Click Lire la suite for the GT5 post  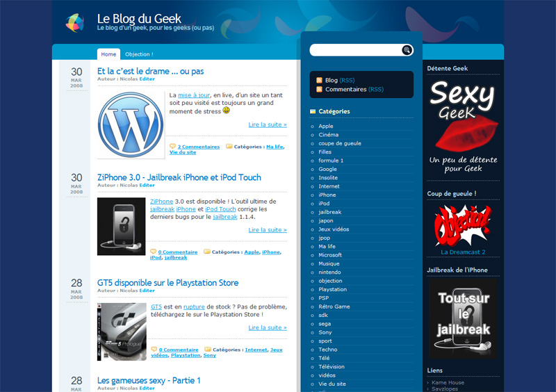268,327
